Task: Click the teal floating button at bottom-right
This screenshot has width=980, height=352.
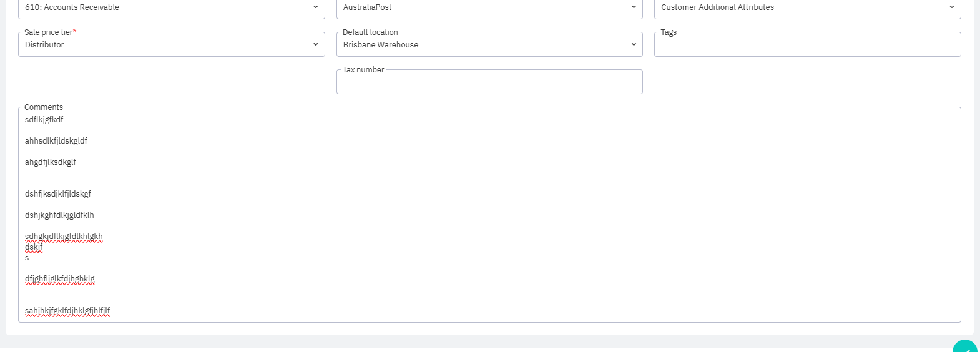Action: coord(965,347)
